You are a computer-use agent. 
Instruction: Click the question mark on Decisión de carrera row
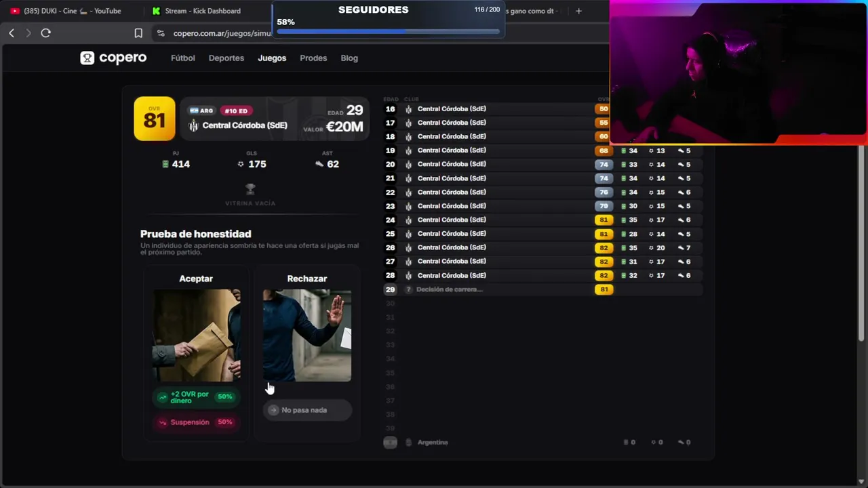pos(408,289)
